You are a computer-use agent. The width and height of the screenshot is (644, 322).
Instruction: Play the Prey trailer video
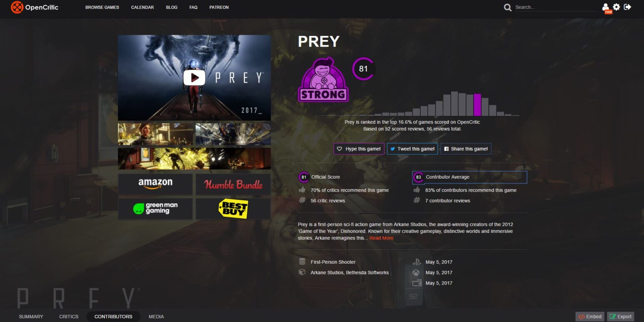click(194, 77)
